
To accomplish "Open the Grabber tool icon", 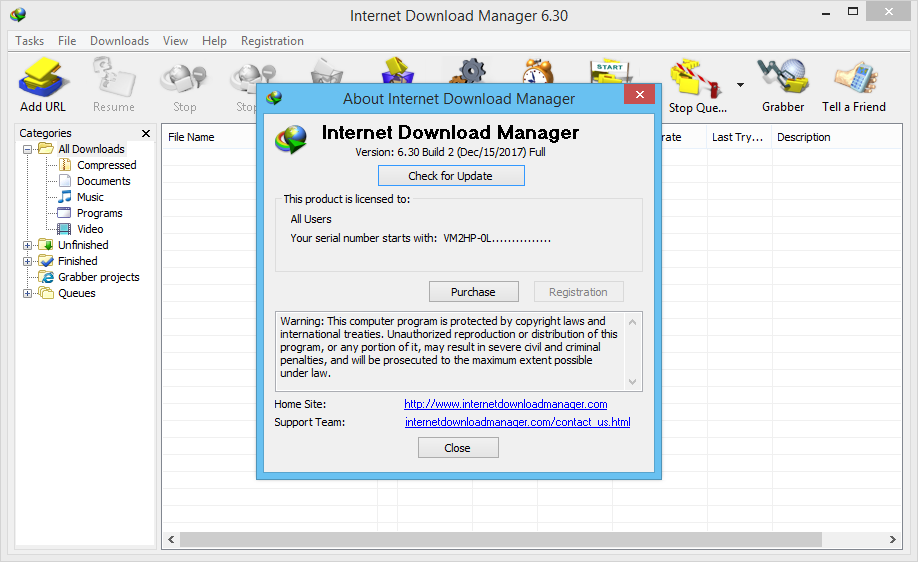I will click(x=783, y=77).
